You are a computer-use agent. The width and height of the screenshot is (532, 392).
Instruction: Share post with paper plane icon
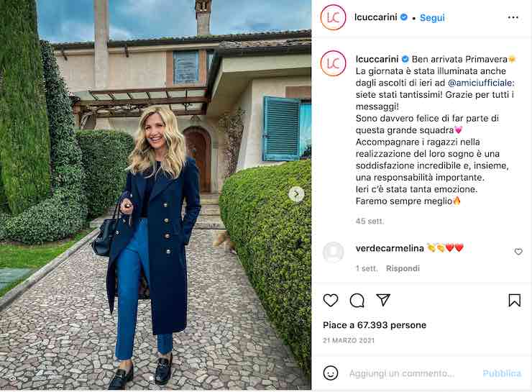(383, 300)
